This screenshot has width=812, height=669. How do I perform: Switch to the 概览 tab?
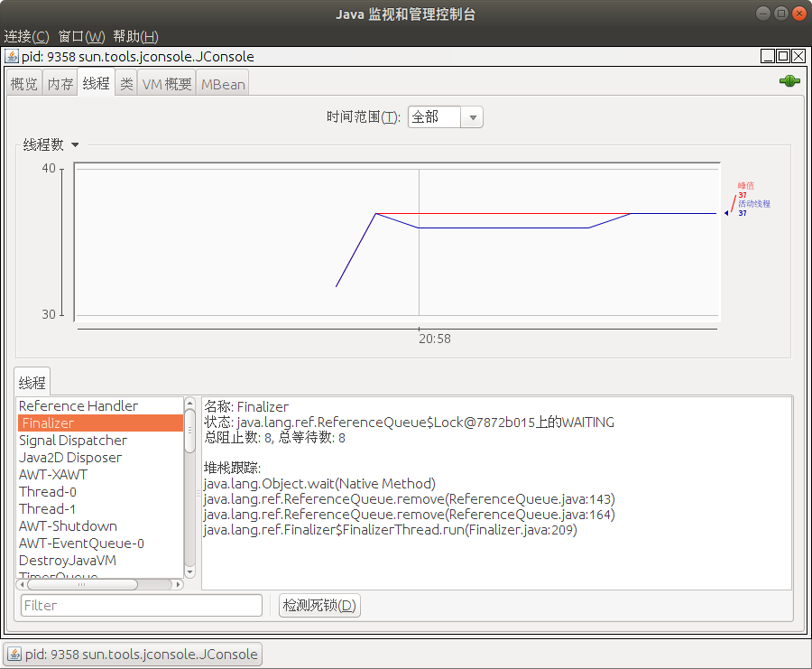(x=23, y=83)
